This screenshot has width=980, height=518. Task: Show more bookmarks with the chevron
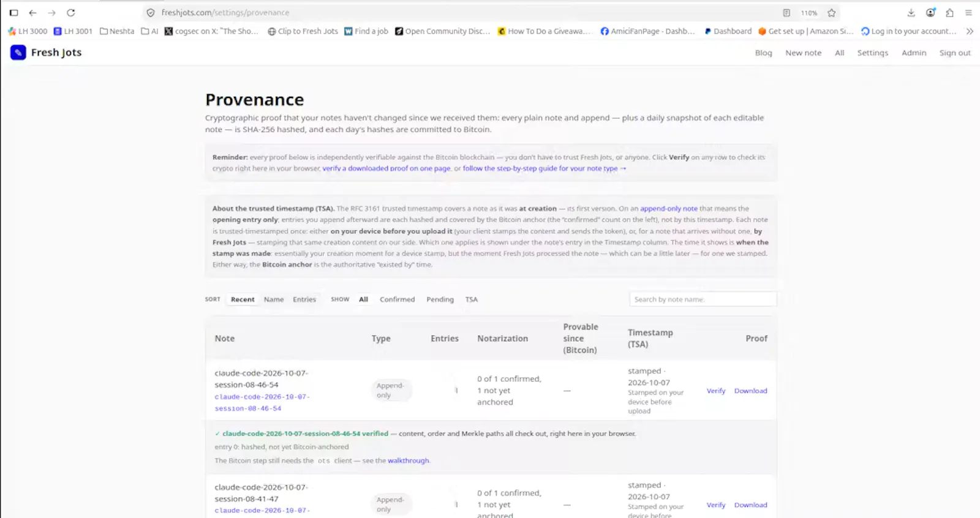click(970, 31)
